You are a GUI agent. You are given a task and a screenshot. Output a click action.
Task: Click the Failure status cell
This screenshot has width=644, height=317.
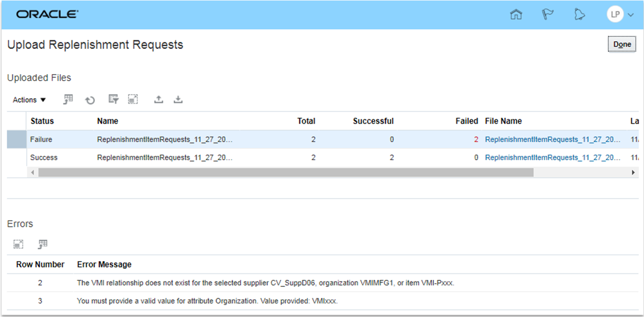(x=41, y=139)
